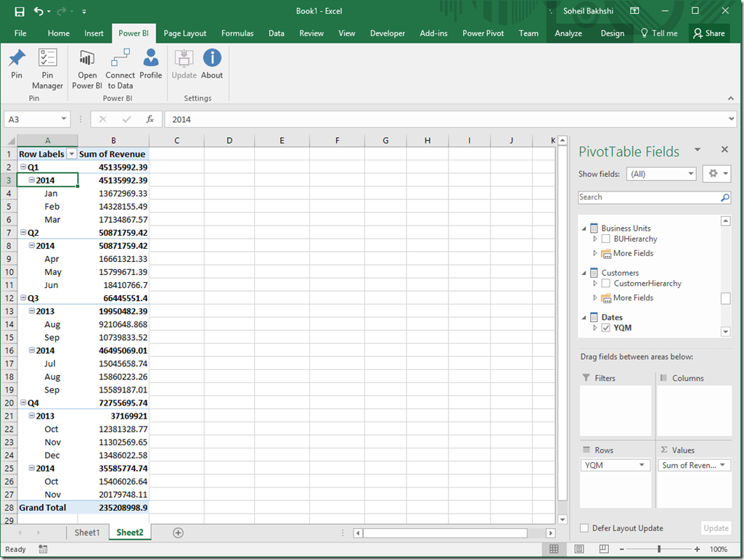Add a new sheet with plus icon
The width and height of the screenshot is (744, 560).
[178, 533]
